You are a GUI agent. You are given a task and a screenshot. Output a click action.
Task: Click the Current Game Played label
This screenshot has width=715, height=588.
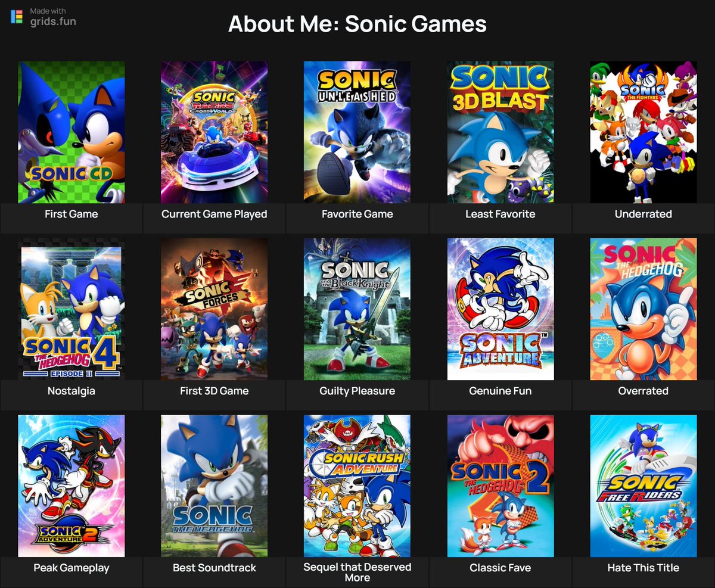click(x=214, y=214)
